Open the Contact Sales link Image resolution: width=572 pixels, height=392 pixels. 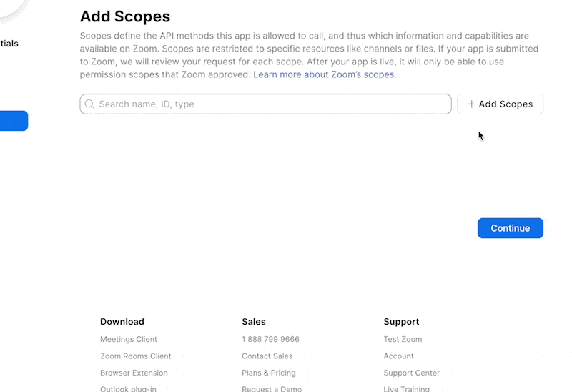267,356
